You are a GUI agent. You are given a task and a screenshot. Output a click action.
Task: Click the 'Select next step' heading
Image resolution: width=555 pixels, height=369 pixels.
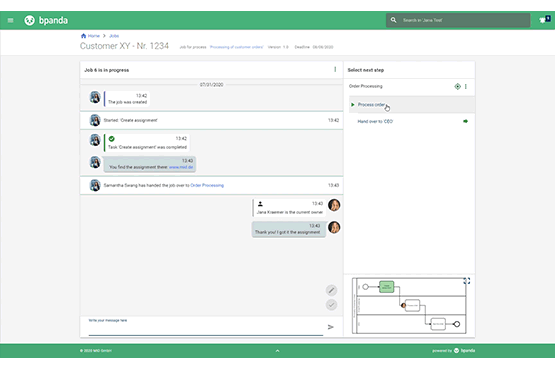click(x=366, y=70)
